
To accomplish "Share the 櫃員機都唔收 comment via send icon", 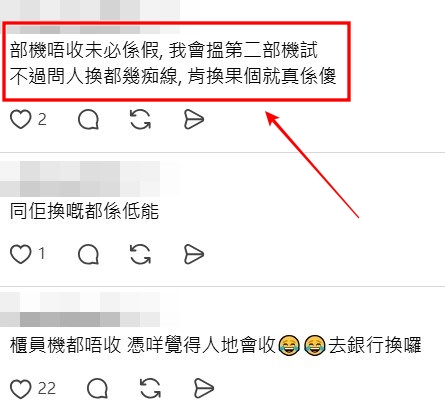I will pyautogui.click(x=204, y=389).
